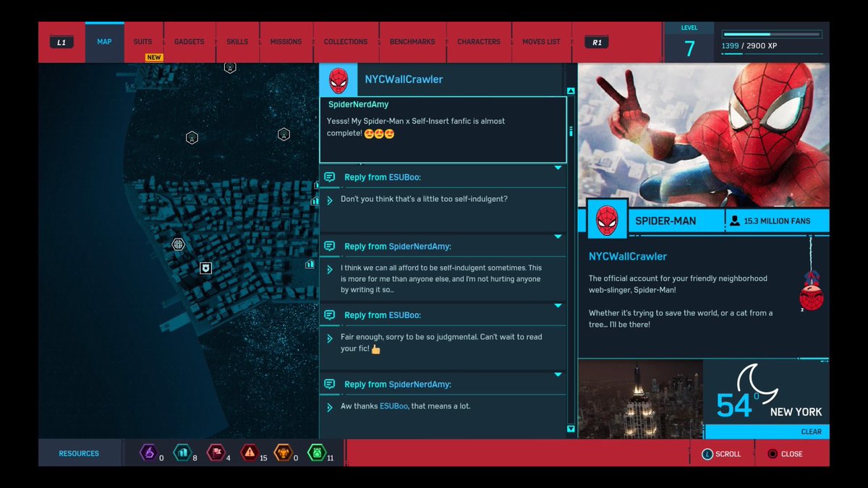Open the COLLECTIONS tab
The image size is (868, 488).
[x=346, y=42]
